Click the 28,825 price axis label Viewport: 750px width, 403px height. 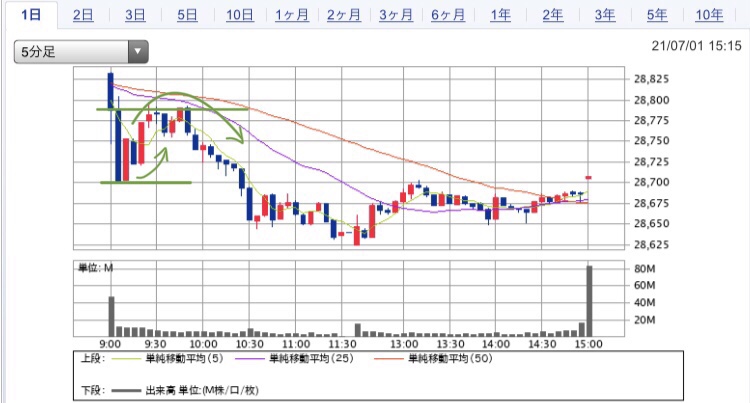point(651,79)
